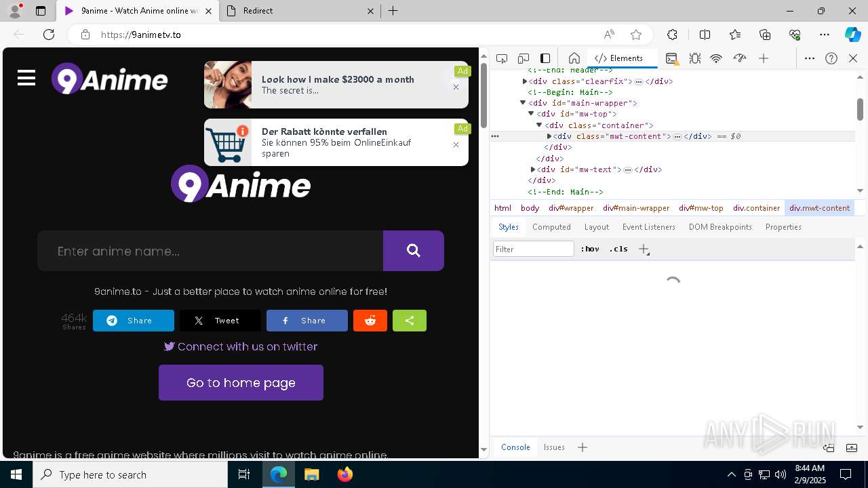The height and width of the screenshot is (488, 868).
Task: Share the page on Facebook
Action: pos(307,321)
